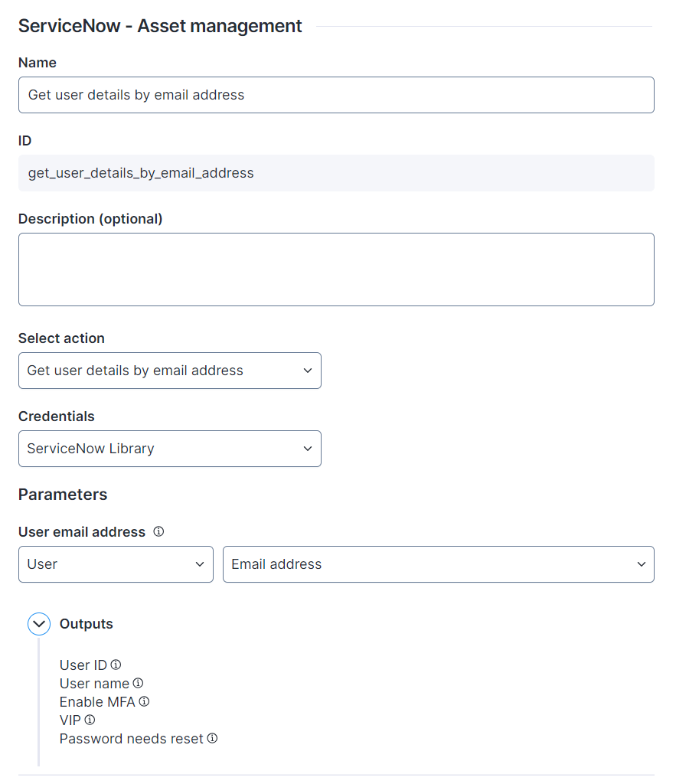Click info icon next to User name output
Image resolution: width=676 pixels, height=784 pixels.
pyautogui.click(x=138, y=683)
